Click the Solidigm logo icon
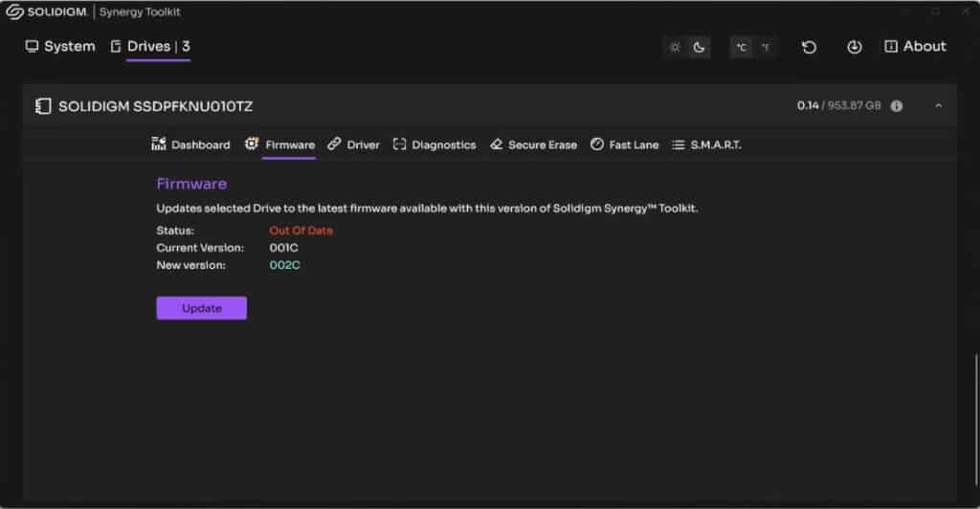This screenshot has width=980, height=509. pyautogui.click(x=14, y=11)
